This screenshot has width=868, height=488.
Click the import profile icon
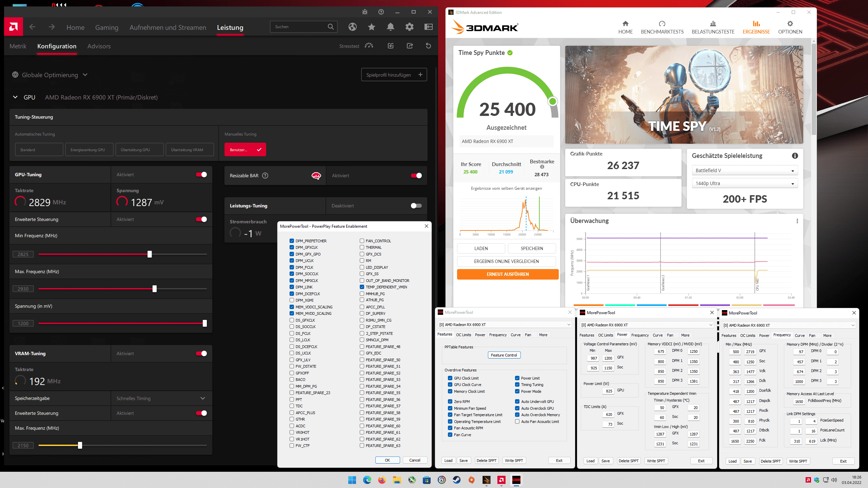click(391, 46)
